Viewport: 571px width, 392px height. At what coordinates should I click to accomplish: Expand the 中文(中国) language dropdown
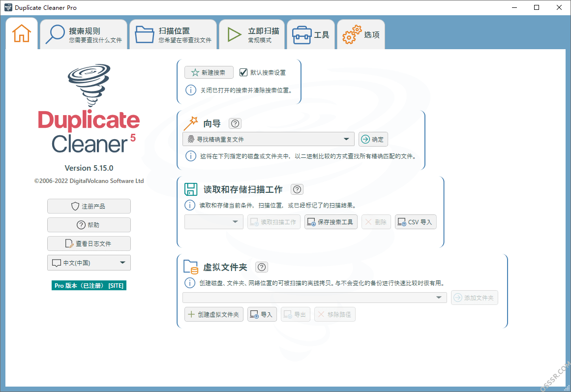(x=89, y=263)
